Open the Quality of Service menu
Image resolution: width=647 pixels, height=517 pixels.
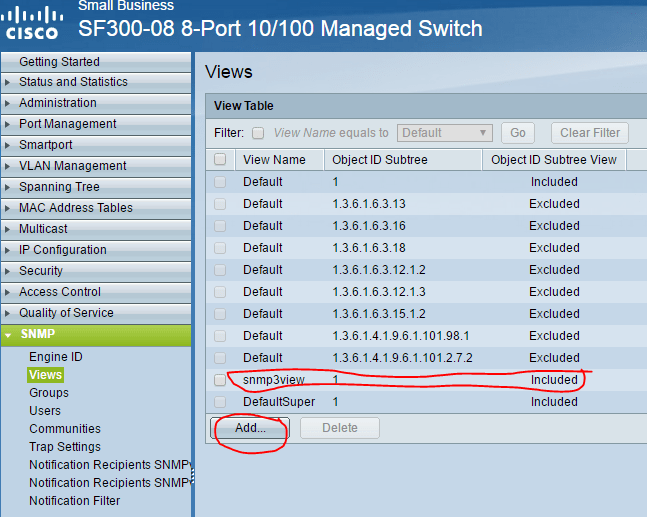66,313
